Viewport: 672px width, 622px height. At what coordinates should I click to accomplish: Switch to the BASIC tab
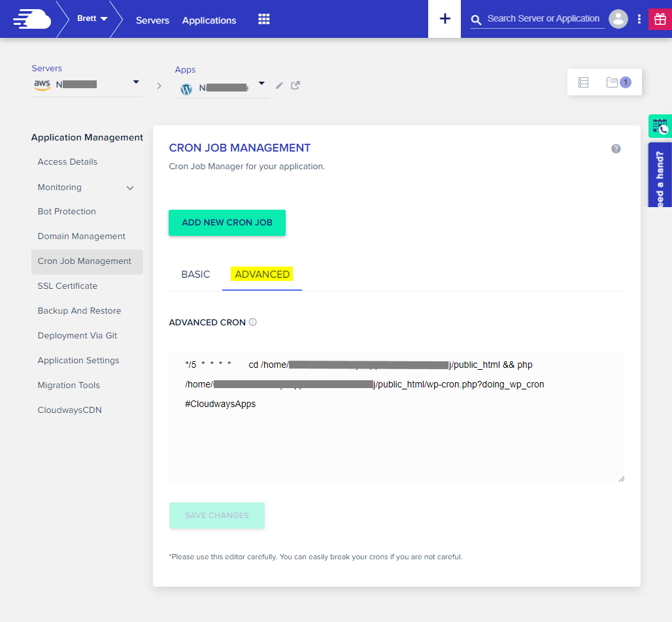tap(195, 274)
